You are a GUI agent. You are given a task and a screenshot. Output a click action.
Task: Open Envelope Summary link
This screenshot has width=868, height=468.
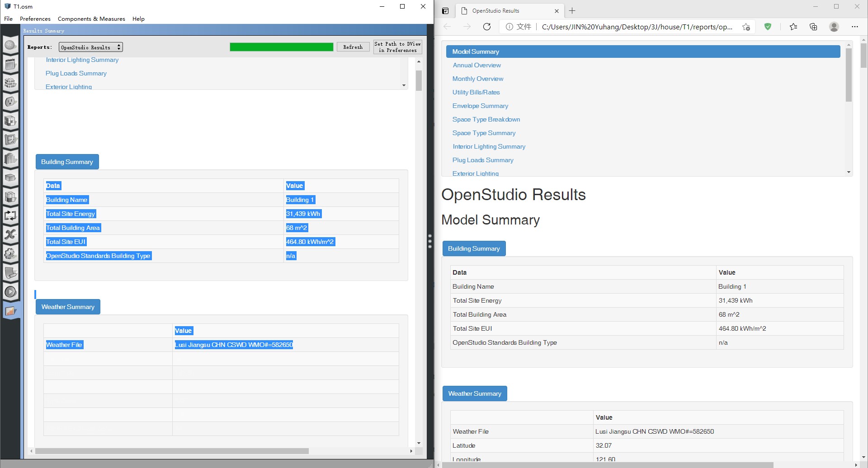tap(480, 106)
